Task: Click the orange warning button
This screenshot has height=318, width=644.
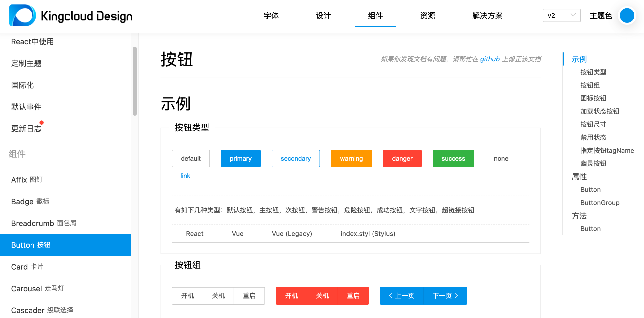Action: tap(351, 159)
